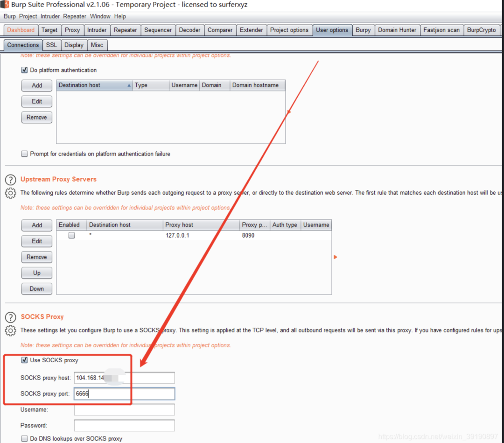This screenshot has width=504, height=443.
Task: Click into the SOCKS proxy host field
Action: click(x=125, y=378)
